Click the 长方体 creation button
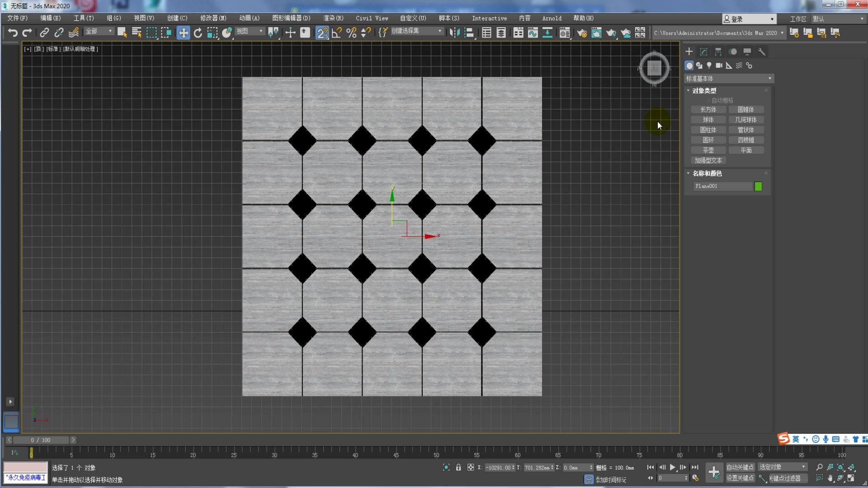The height and width of the screenshot is (488, 868). point(708,109)
